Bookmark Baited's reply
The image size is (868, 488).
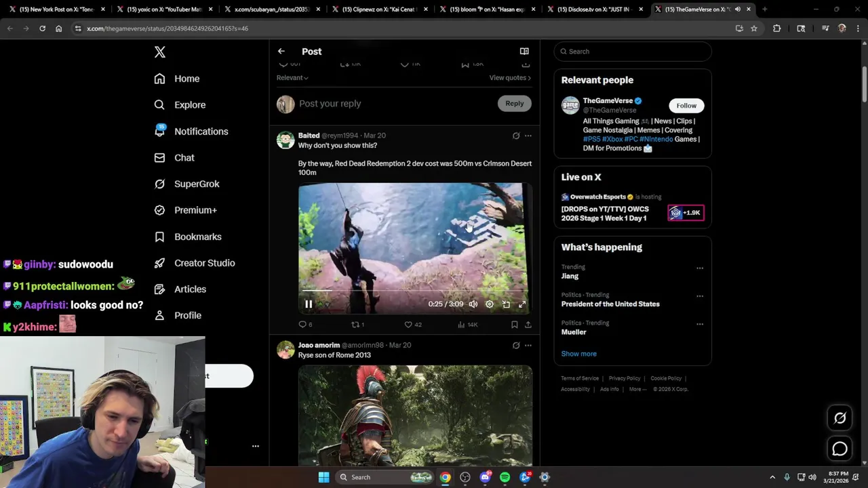click(515, 325)
